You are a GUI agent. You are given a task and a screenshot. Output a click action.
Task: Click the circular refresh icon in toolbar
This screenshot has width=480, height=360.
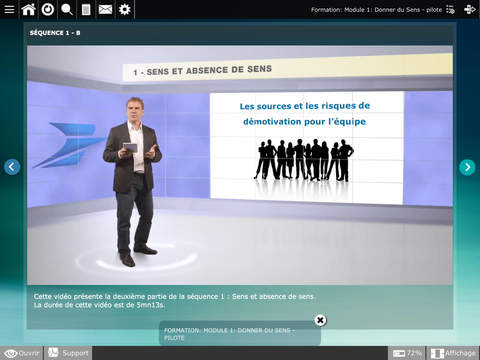click(48, 9)
